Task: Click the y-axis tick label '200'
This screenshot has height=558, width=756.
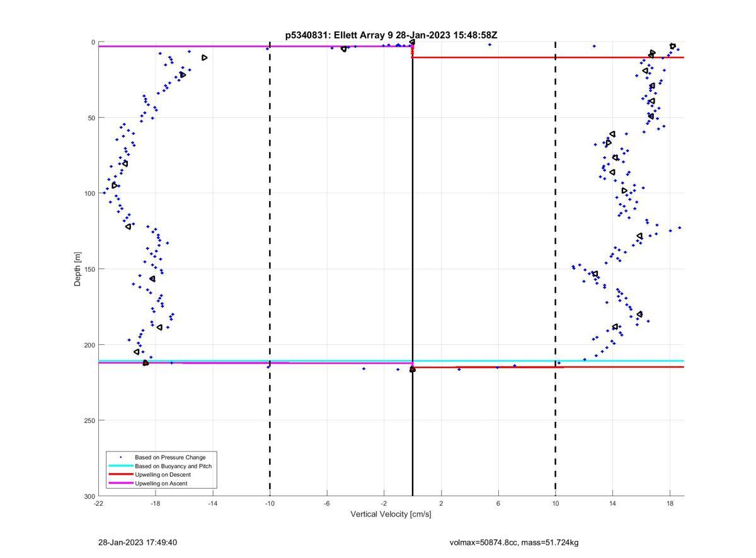Action: click(x=89, y=345)
